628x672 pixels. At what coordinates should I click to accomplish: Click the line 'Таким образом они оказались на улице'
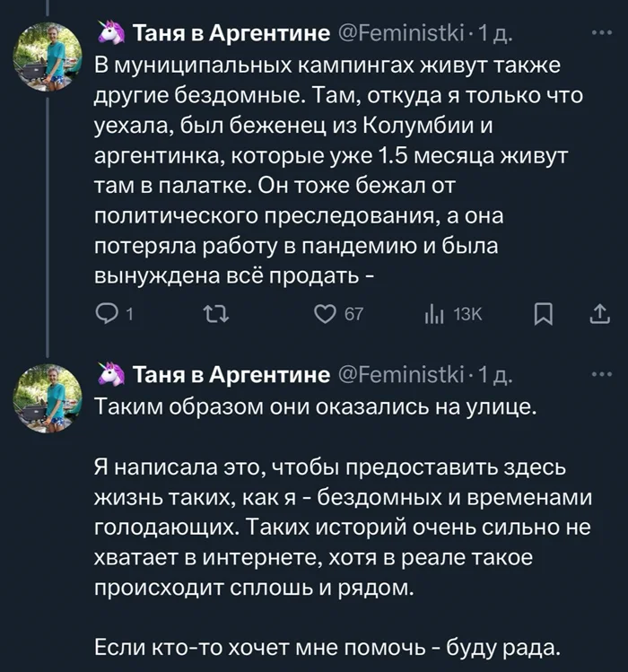click(315, 406)
